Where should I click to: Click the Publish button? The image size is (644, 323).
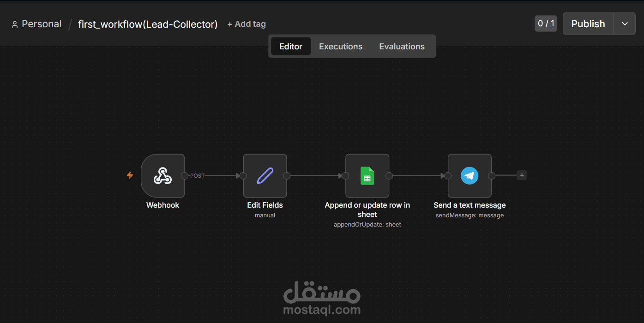(x=588, y=24)
